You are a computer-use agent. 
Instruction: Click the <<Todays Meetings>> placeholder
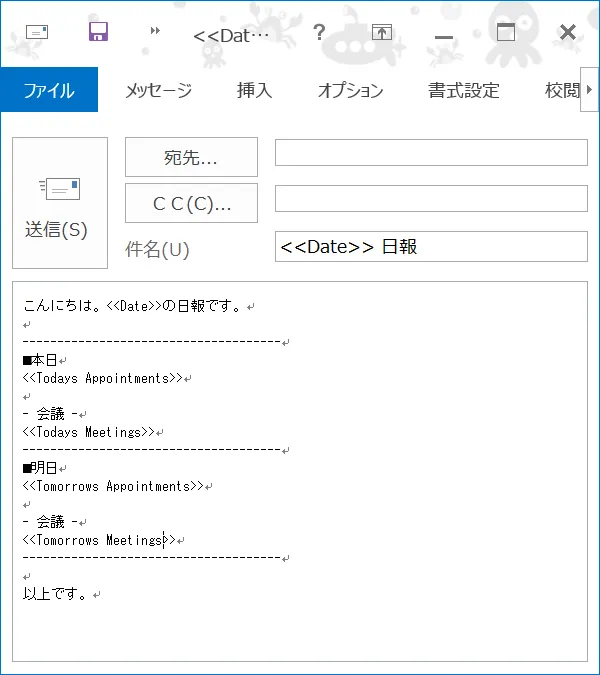point(89,431)
